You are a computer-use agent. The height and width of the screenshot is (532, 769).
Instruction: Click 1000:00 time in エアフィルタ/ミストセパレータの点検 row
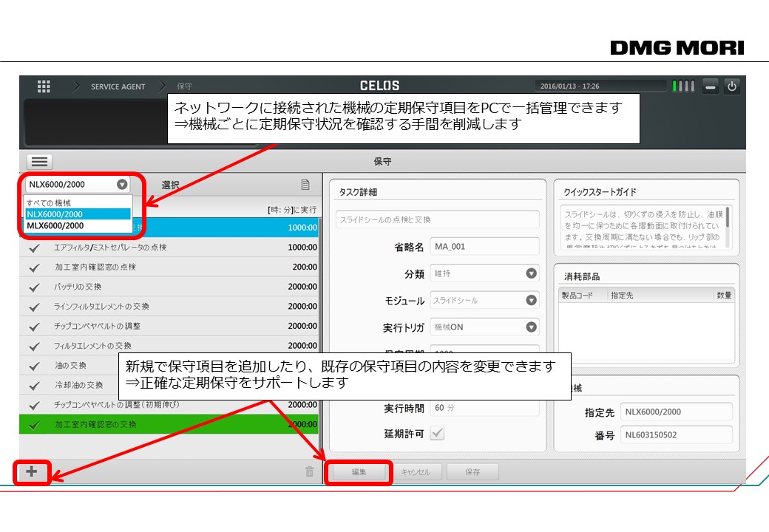click(x=302, y=248)
